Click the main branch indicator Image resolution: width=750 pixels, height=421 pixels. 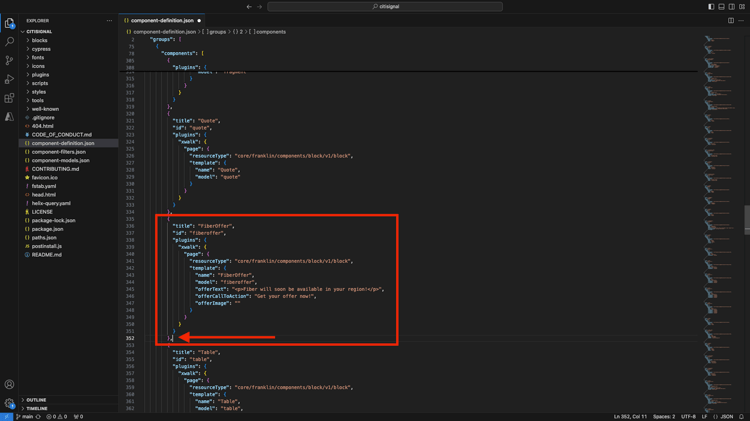coord(24,417)
